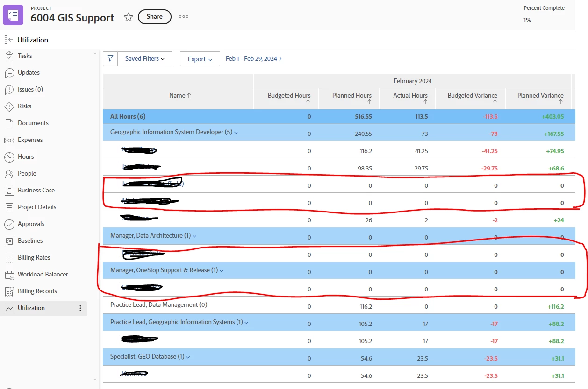Open Updates in the sidebar
This screenshot has height=389, width=588.
coord(29,73)
